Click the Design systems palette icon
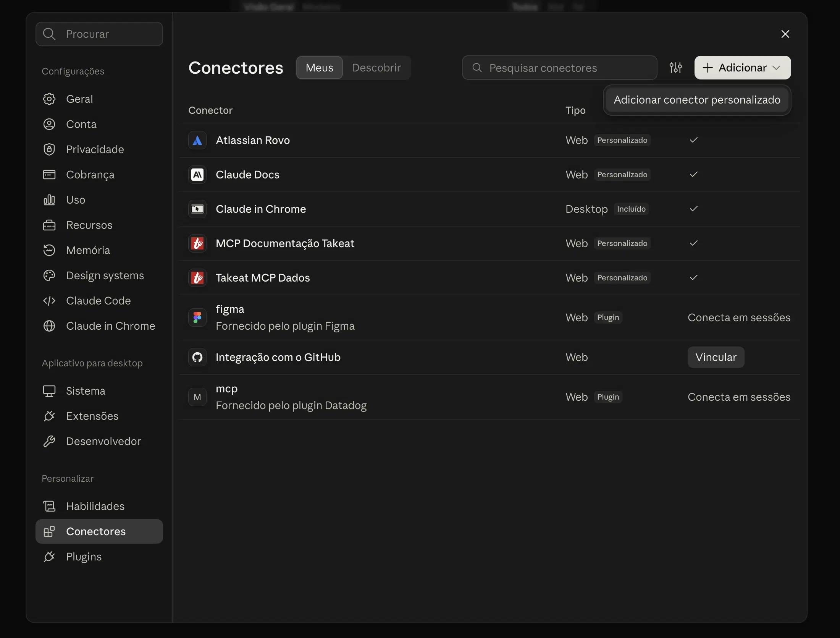840x638 pixels. (49, 275)
